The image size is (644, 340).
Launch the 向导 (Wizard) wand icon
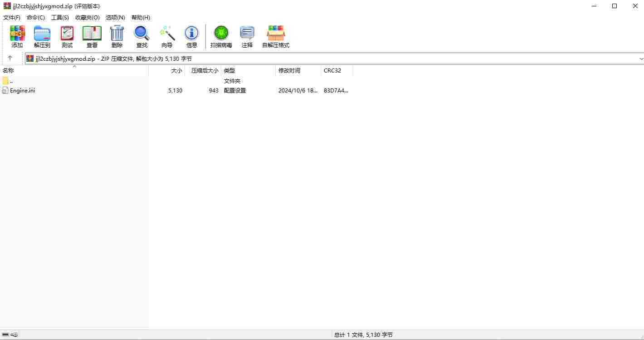[167, 33]
